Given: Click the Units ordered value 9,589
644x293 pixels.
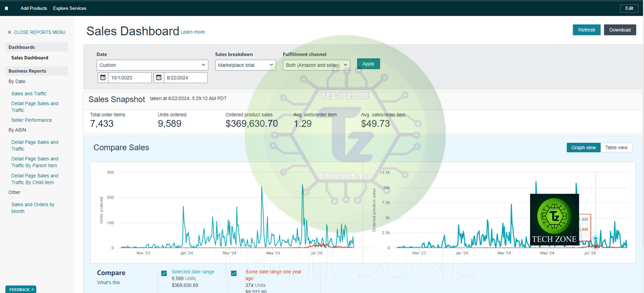Looking at the screenshot, I should (169, 123).
